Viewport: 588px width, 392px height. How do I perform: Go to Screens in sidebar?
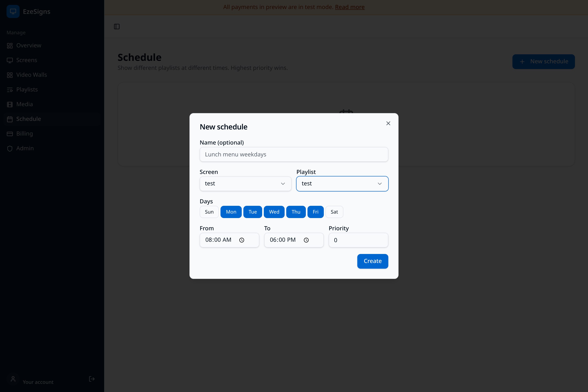coord(52,60)
